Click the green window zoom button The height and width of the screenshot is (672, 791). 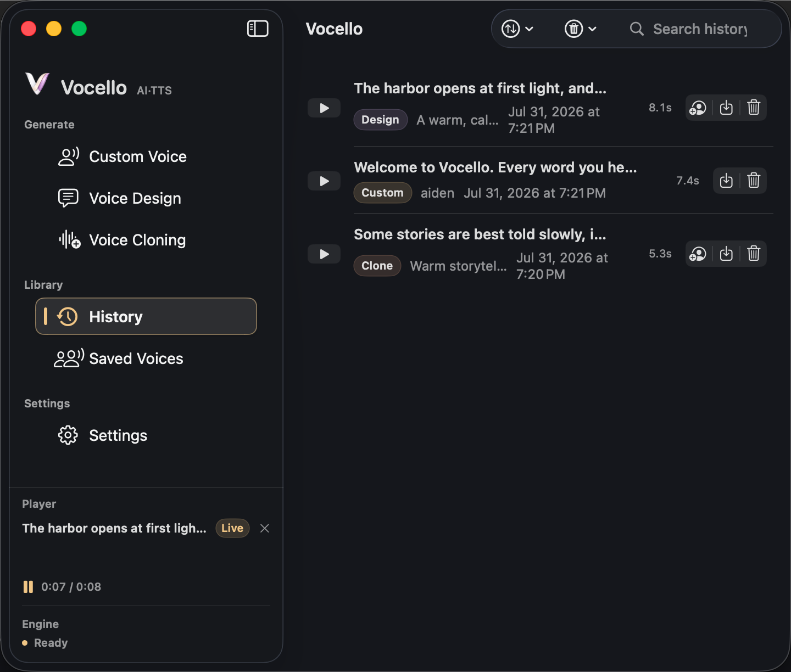(79, 29)
